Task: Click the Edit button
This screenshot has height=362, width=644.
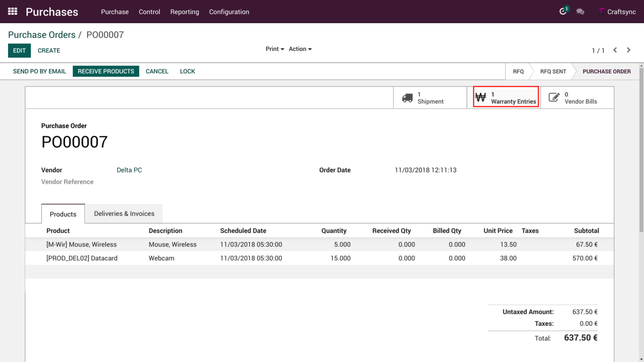Action: (x=19, y=50)
